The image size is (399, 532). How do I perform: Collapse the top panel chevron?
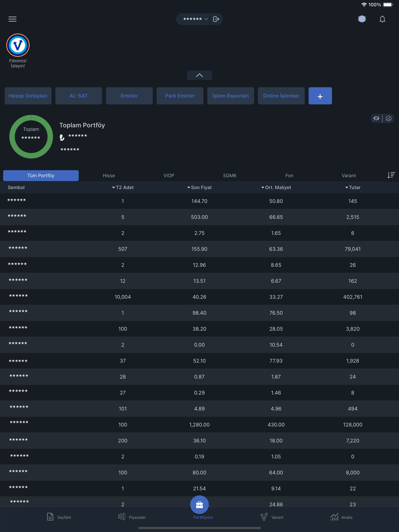pyautogui.click(x=199, y=75)
